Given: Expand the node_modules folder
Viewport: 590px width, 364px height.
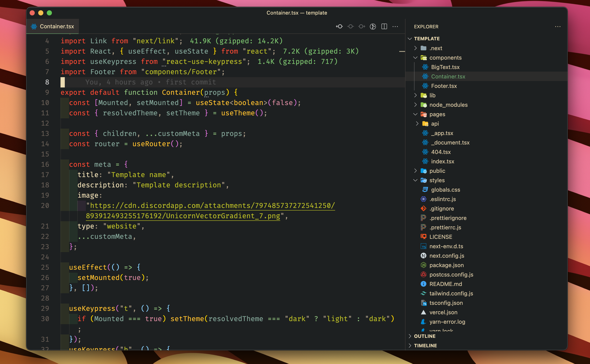Looking at the screenshot, I should pyautogui.click(x=415, y=105).
